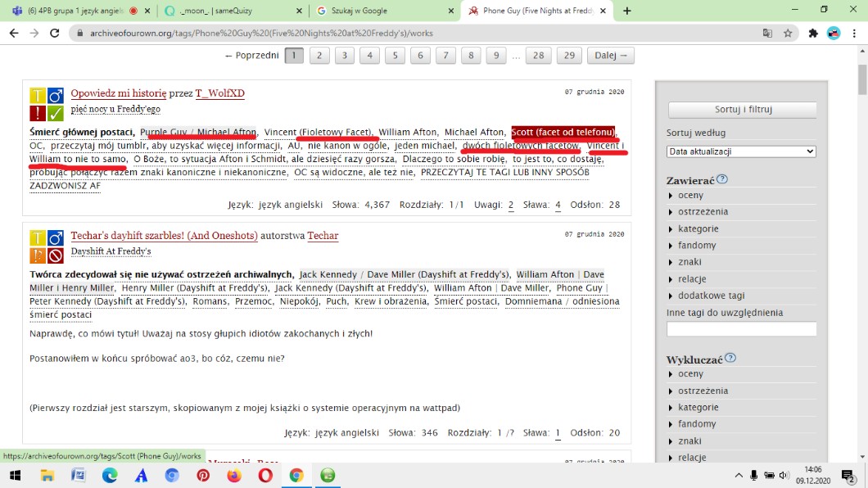Image resolution: width=868 pixels, height=488 pixels.
Task: Open the Chrome extensions puzzle icon
Action: pos(813,34)
